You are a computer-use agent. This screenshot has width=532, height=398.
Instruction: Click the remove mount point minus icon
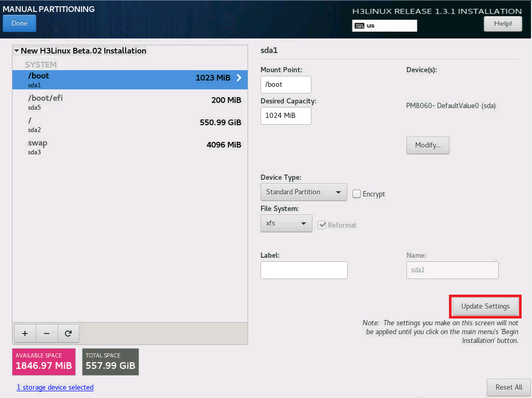47,334
